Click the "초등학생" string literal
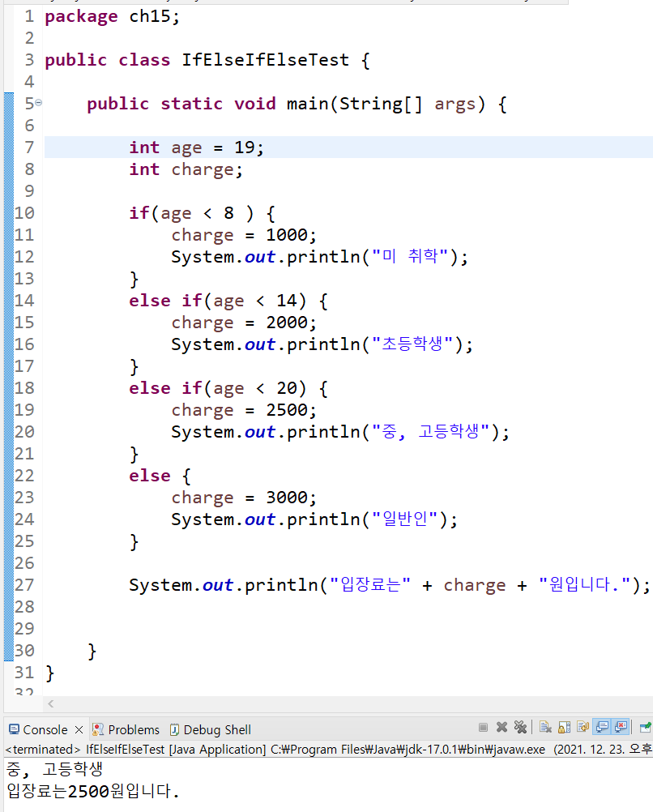The image size is (653, 812). [x=412, y=344]
